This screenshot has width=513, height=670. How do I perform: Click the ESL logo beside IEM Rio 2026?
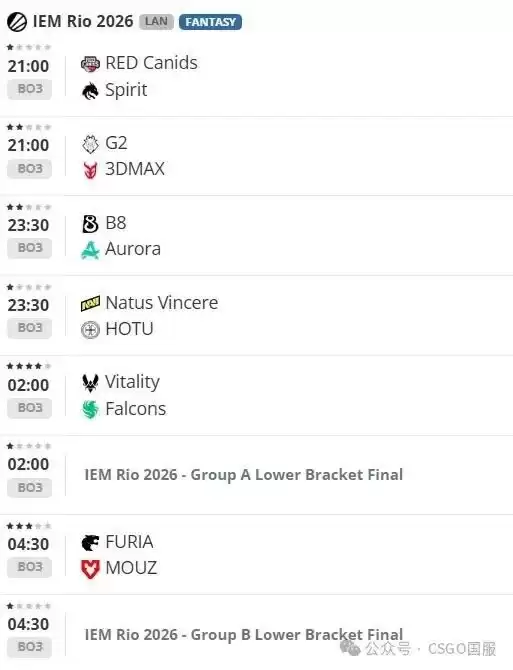[17, 22]
